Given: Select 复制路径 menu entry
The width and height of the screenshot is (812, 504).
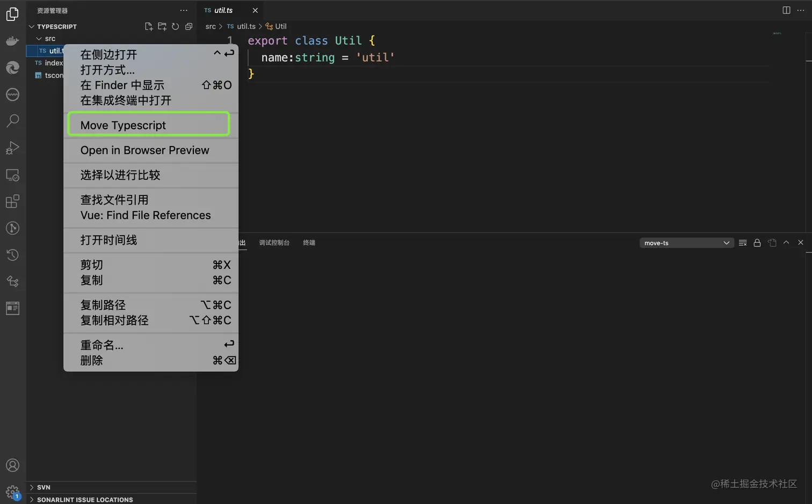Looking at the screenshot, I should 151,305.
